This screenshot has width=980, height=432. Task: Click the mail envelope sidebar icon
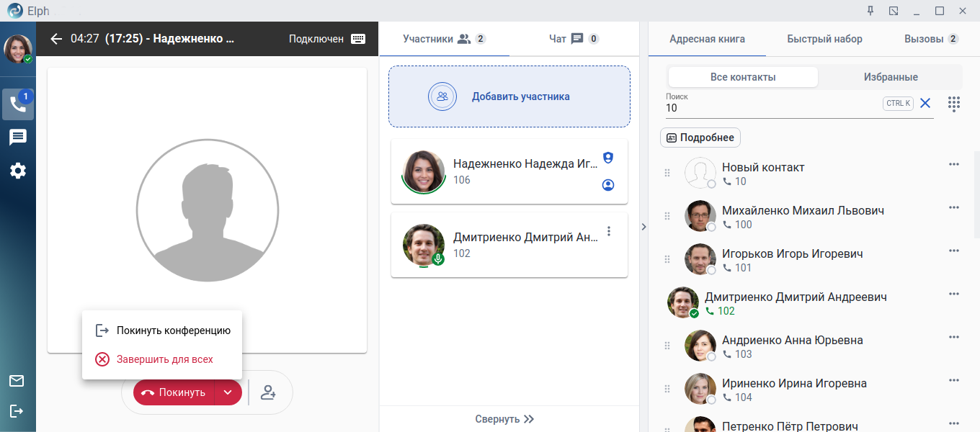[x=17, y=381]
